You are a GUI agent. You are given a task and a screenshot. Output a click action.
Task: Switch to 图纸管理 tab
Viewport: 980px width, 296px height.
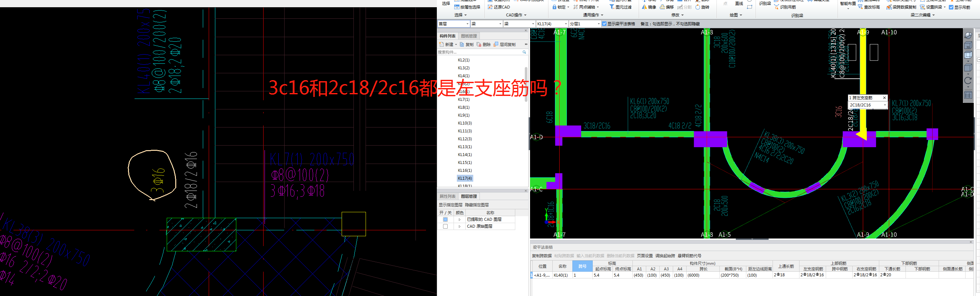[x=469, y=36]
